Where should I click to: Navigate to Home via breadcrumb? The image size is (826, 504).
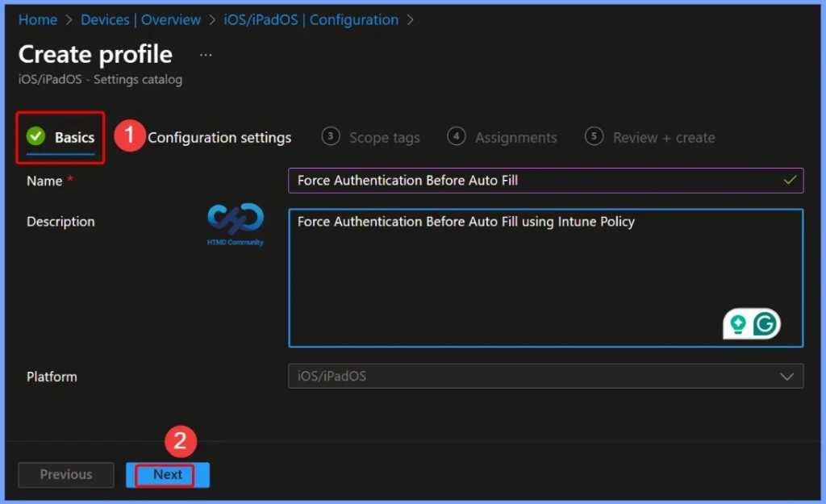(37, 19)
